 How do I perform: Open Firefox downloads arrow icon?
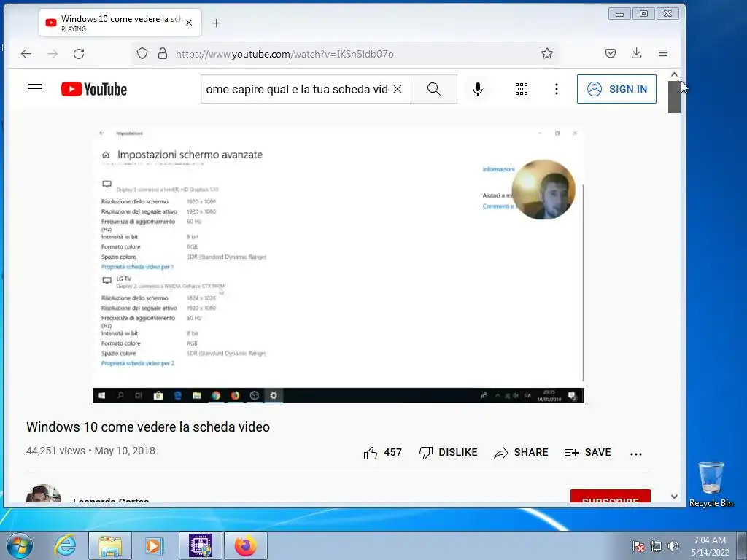636,53
